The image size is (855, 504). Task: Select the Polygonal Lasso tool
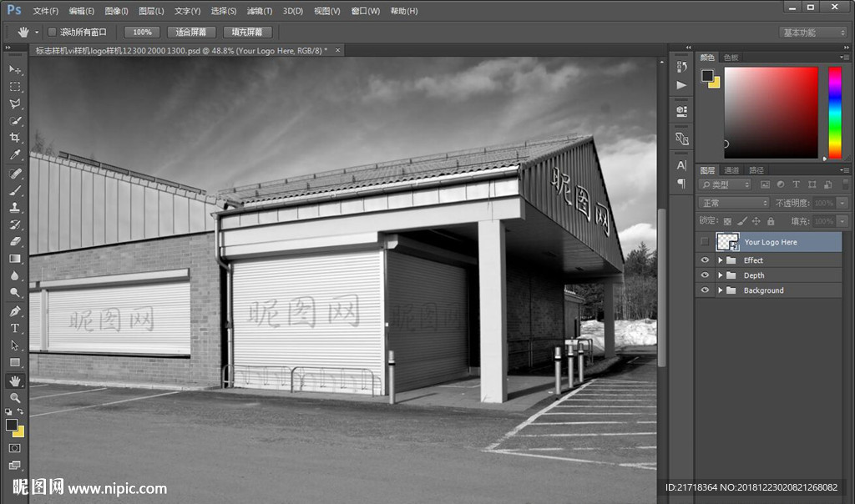pos(15,103)
